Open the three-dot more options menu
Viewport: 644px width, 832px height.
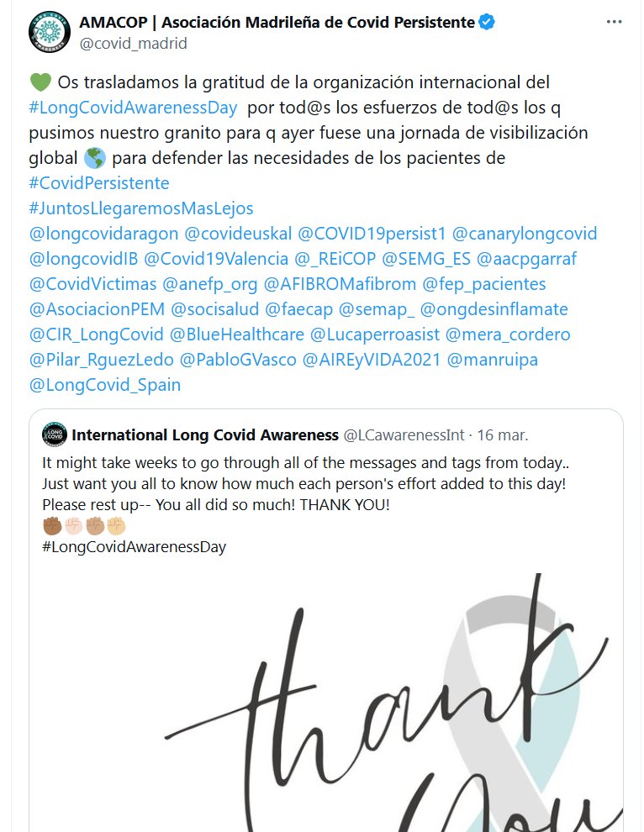614,22
